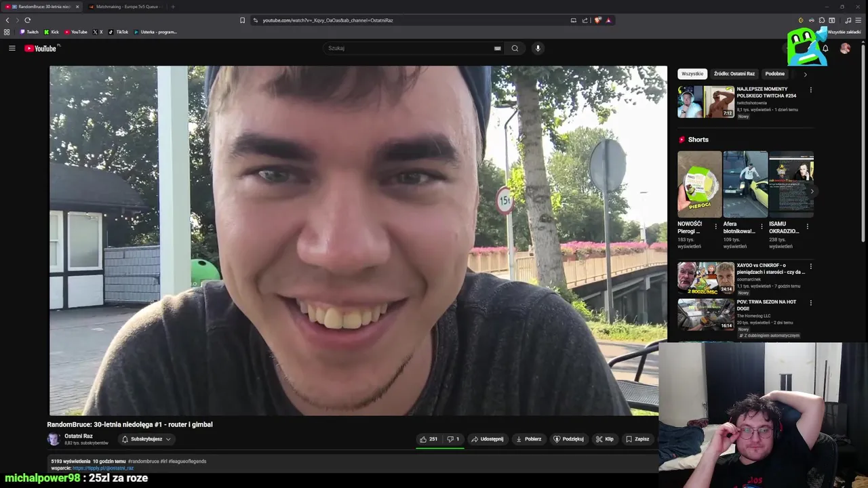Open the Subskrybujesz subscription dropdown
This screenshot has height=488, width=868.
(x=146, y=439)
